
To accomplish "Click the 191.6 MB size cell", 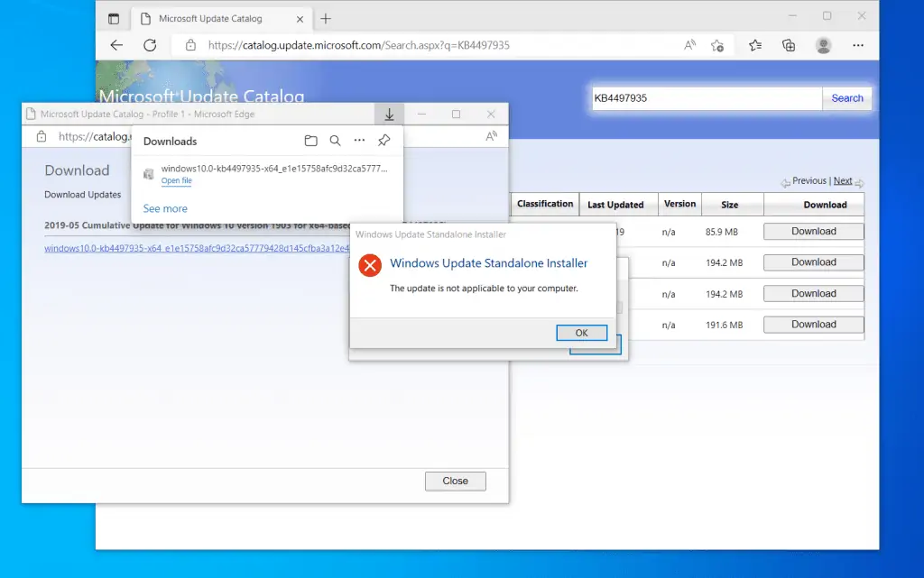I will click(x=725, y=325).
